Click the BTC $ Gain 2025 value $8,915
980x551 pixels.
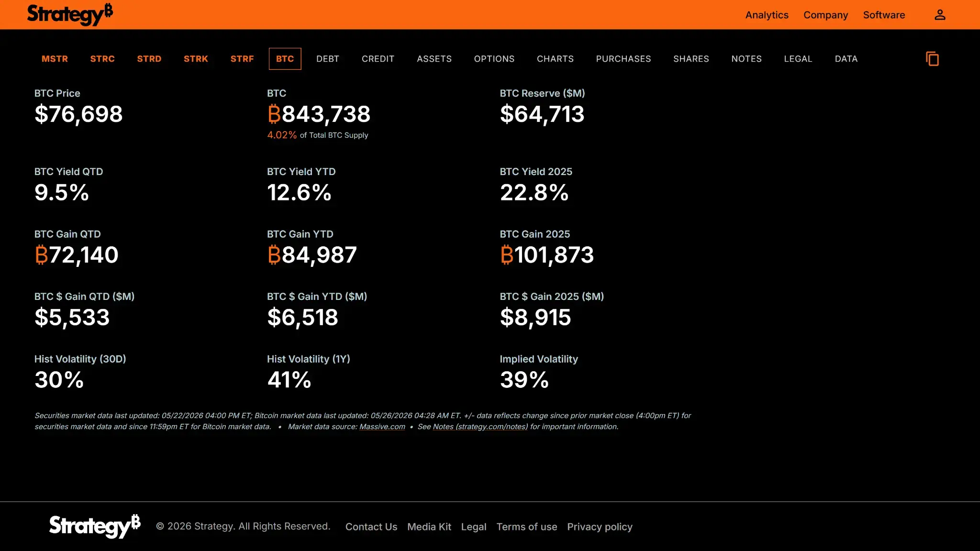(x=535, y=317)
